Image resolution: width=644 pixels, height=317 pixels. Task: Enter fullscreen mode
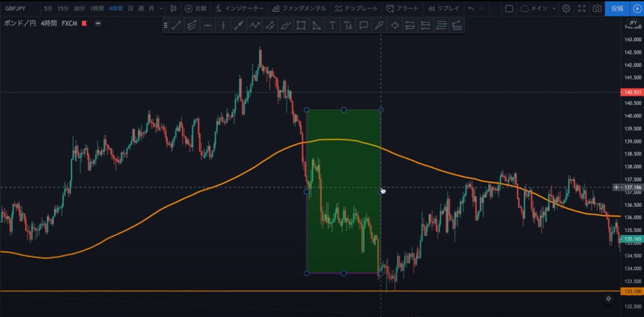click(x=582, y=9)
